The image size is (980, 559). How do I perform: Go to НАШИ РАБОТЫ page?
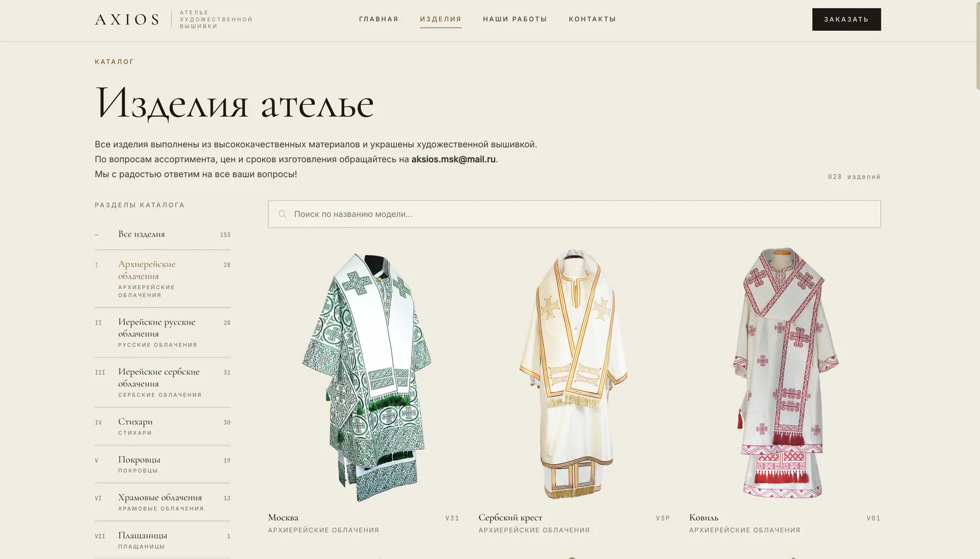[x=515, y=20]
